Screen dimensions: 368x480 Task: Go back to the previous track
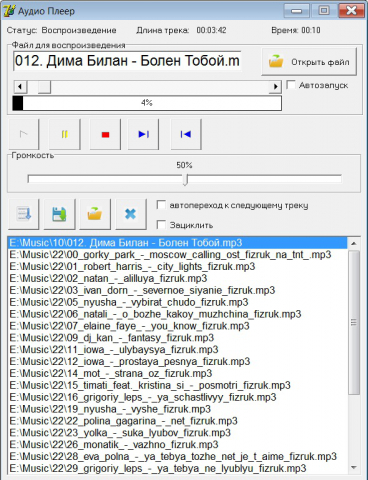point(186,134)
